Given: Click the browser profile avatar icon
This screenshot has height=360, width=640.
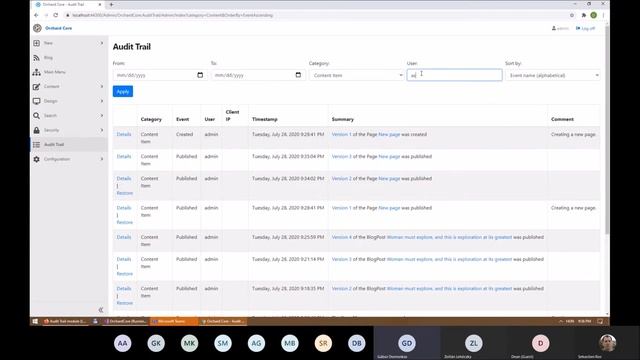Looking at the screenshot, I should (x=593, y=15).
